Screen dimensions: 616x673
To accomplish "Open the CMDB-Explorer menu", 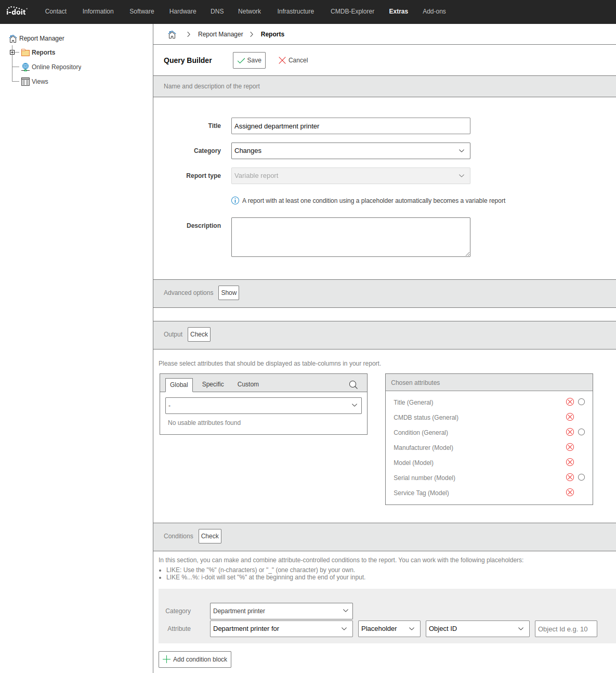I will coord(352,11).
